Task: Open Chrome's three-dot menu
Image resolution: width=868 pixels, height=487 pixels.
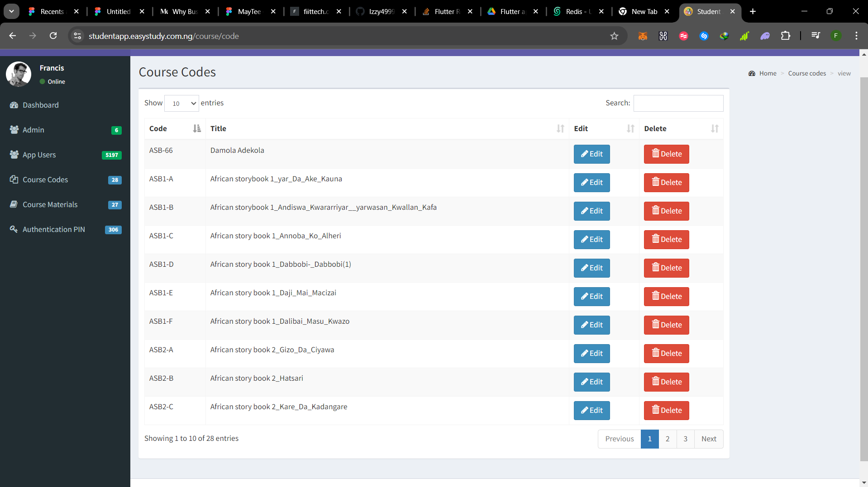Action: click(856, 36)
